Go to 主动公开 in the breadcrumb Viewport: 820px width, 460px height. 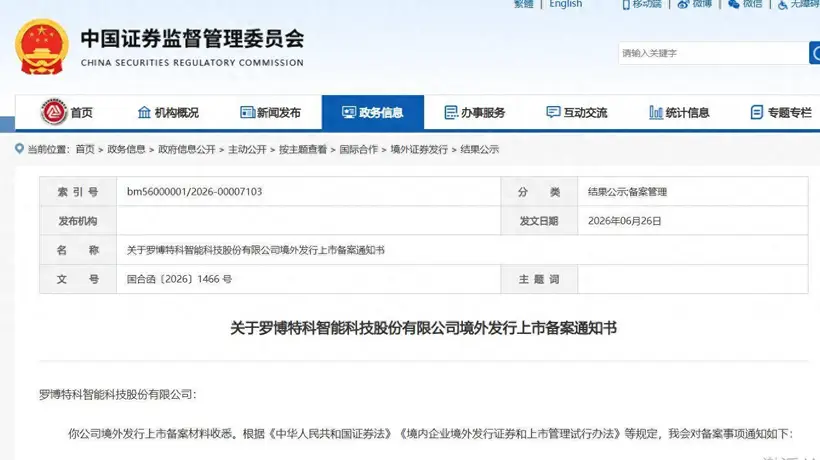[247, 150]
